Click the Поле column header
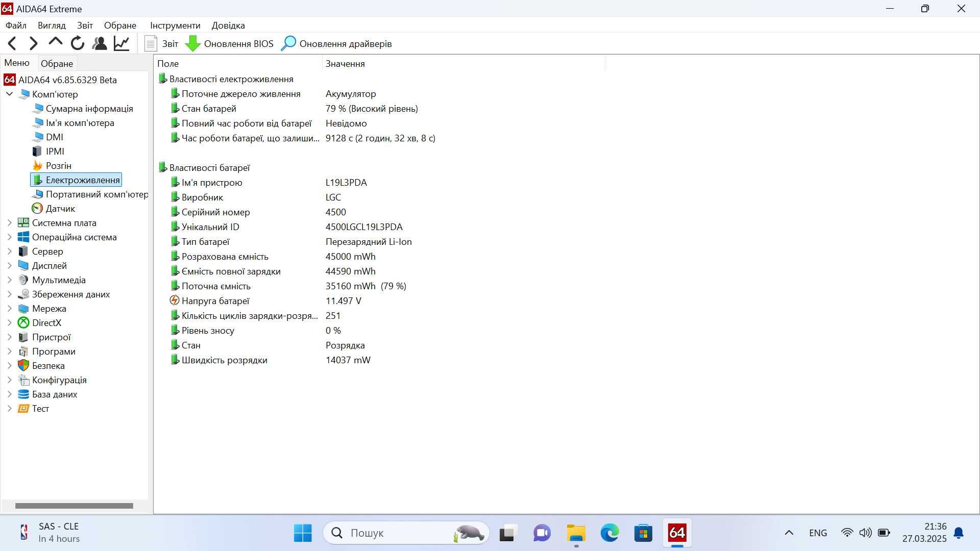Screen dimensions: 980x551 coord(238,63)
